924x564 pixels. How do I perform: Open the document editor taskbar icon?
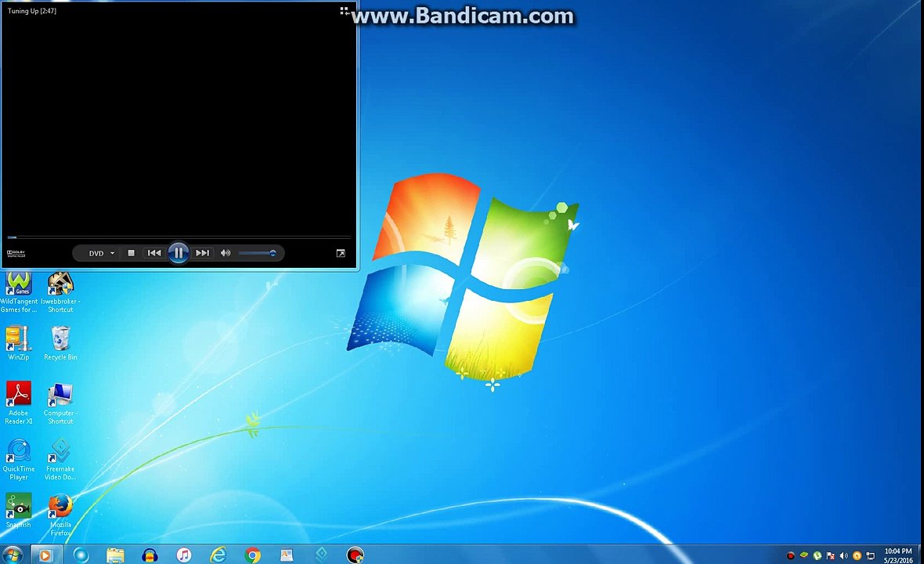point(287,555)
